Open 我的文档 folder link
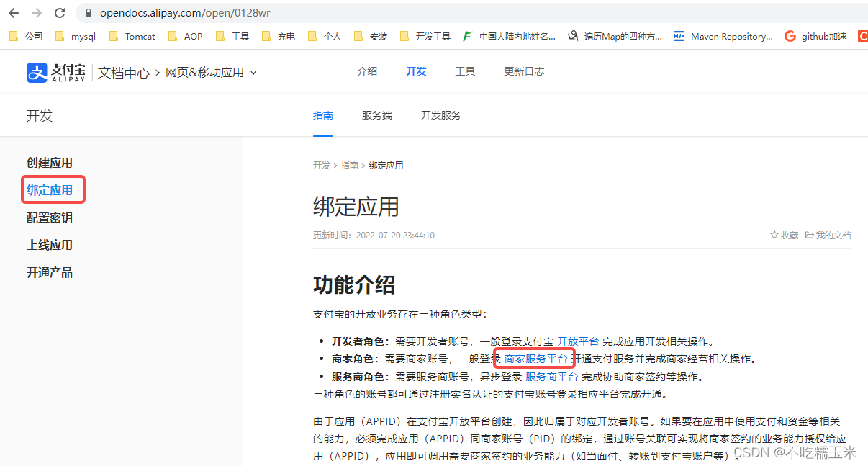Viewport: 868px width, 466px height. tap(828, 236)
